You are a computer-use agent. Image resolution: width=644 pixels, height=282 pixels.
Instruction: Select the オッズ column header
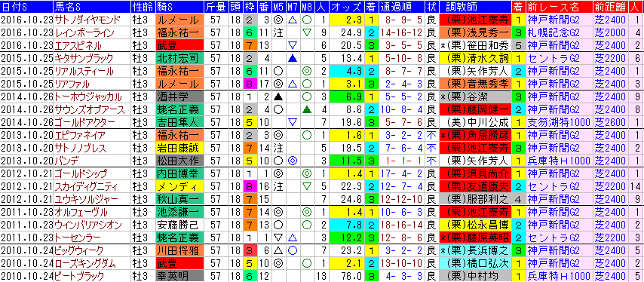pyautogui.click(x=346, y=7)
